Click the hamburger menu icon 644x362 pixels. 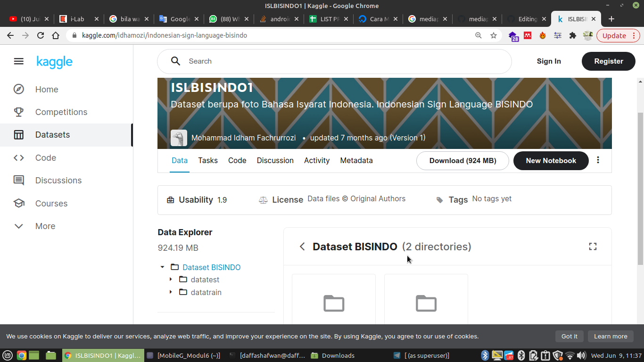pos(18,61)
